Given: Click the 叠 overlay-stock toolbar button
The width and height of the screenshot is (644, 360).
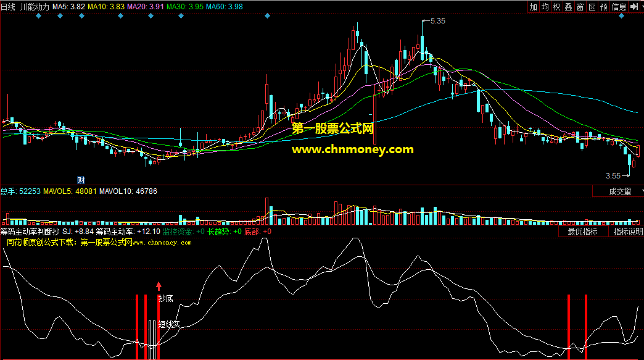Looking at the screenshot, I should pos(568,7).
